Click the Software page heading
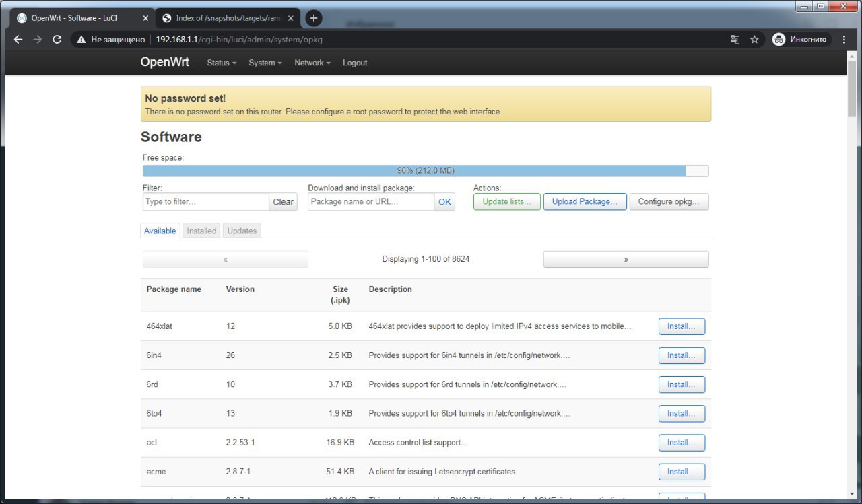The height and width of the screenshot is (504, 862). 171,137
